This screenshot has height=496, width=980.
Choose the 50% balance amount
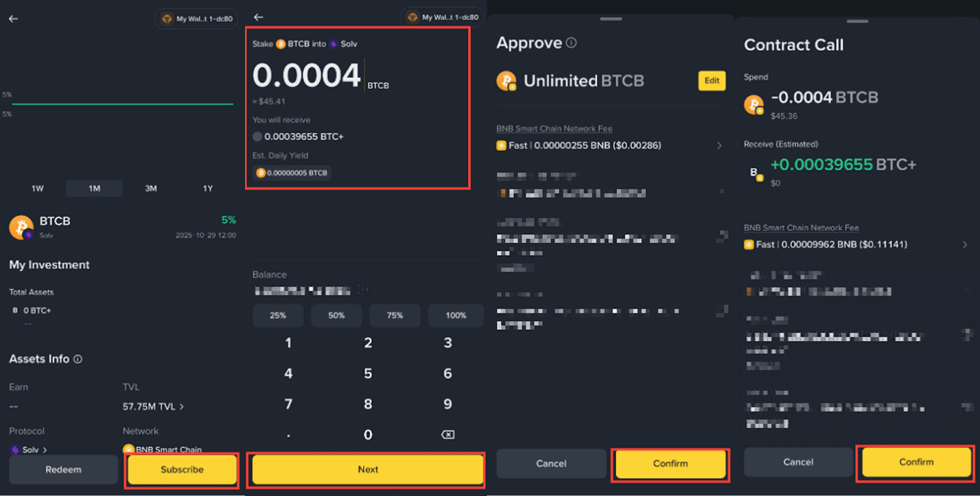tap(336, 315)
